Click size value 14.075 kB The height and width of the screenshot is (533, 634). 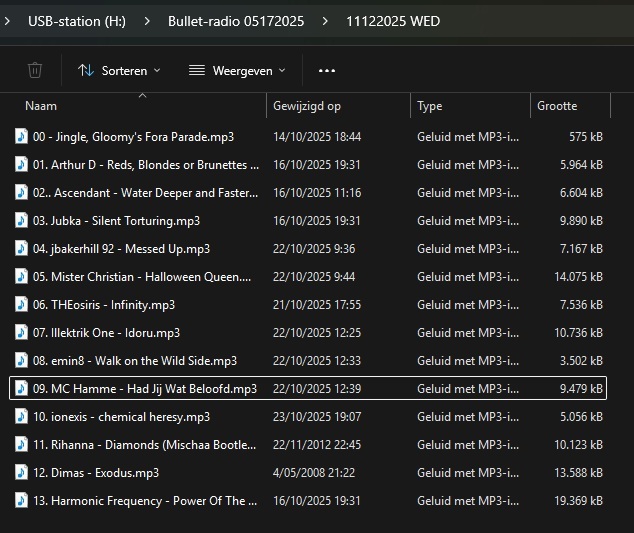(x=578, y=277)
